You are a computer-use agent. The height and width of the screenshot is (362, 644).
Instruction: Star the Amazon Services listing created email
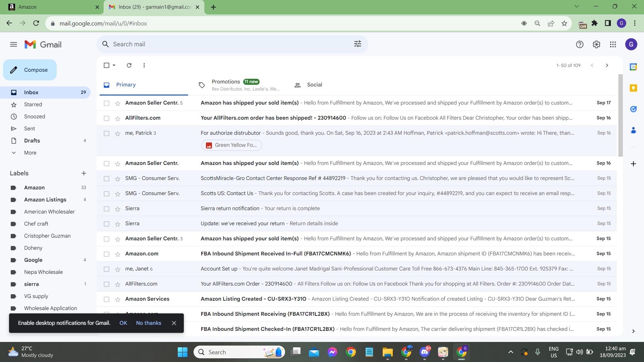[118, 299]
